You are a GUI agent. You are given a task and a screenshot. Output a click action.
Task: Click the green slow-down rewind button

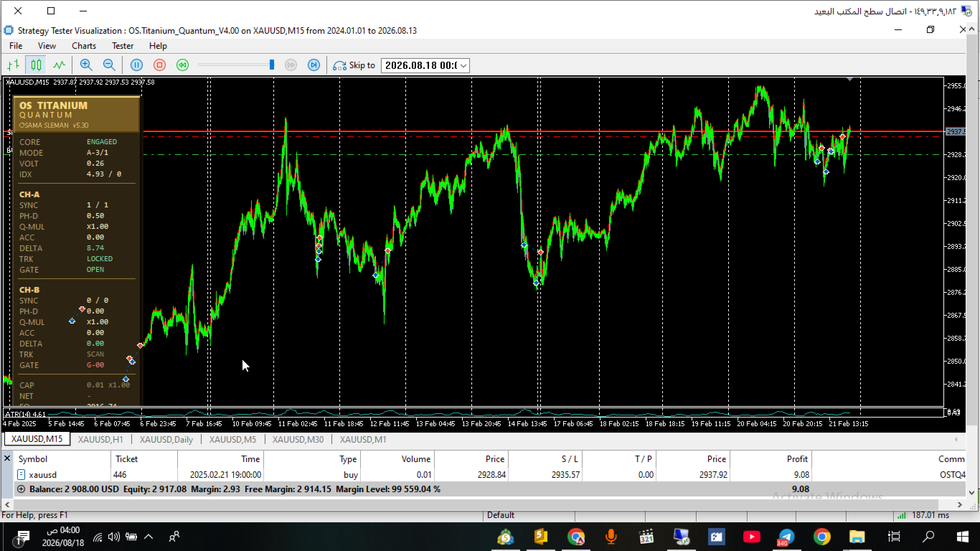point(182,65)
